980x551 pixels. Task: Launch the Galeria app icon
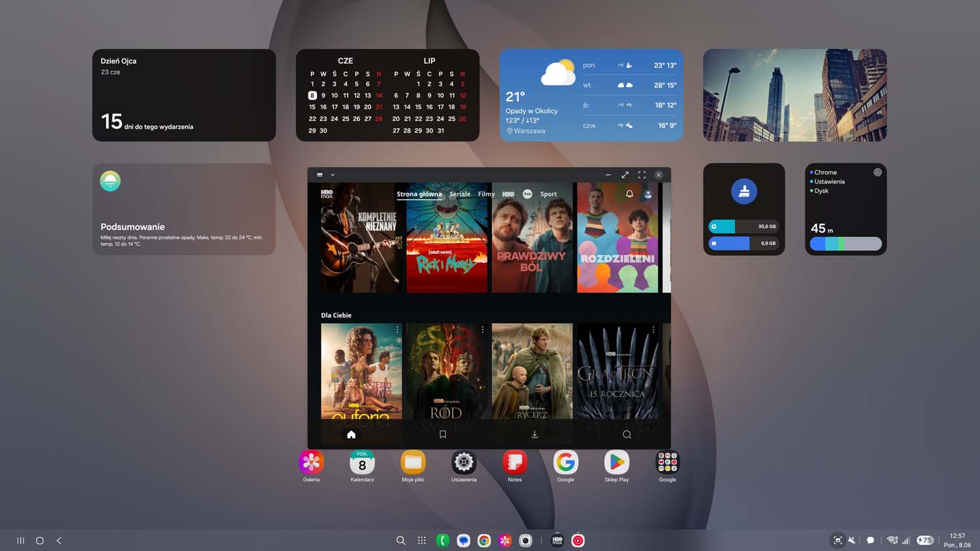(311, 462)
